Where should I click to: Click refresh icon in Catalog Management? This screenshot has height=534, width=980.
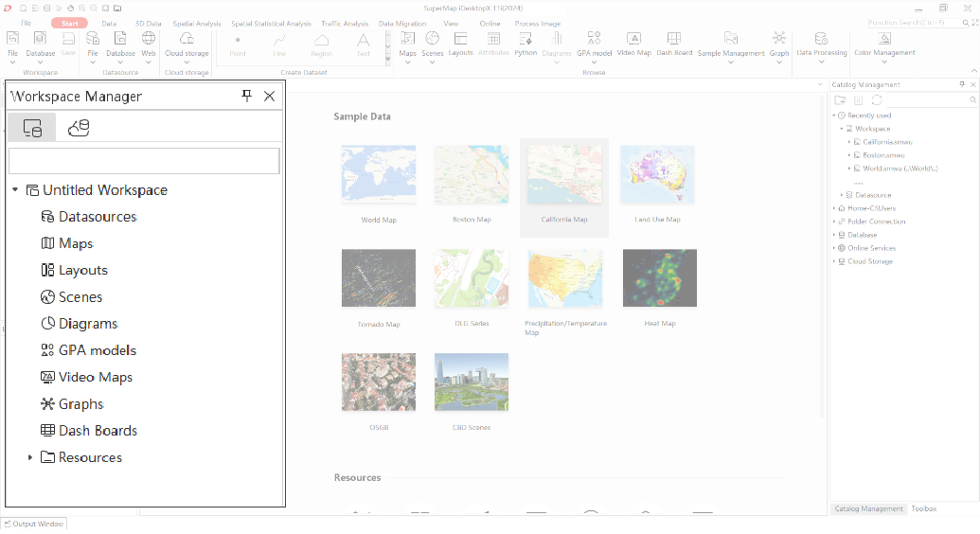tap(877, 100)
